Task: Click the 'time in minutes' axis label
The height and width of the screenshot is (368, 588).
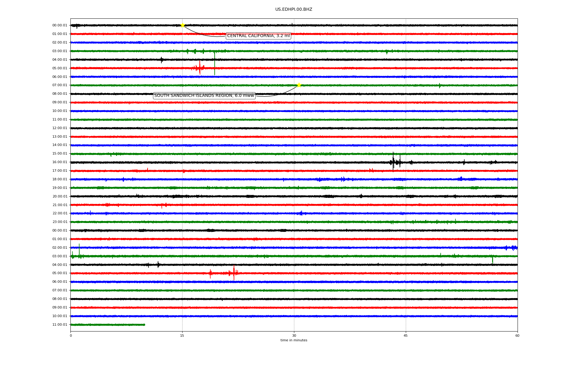Action: tap(294, 340)
